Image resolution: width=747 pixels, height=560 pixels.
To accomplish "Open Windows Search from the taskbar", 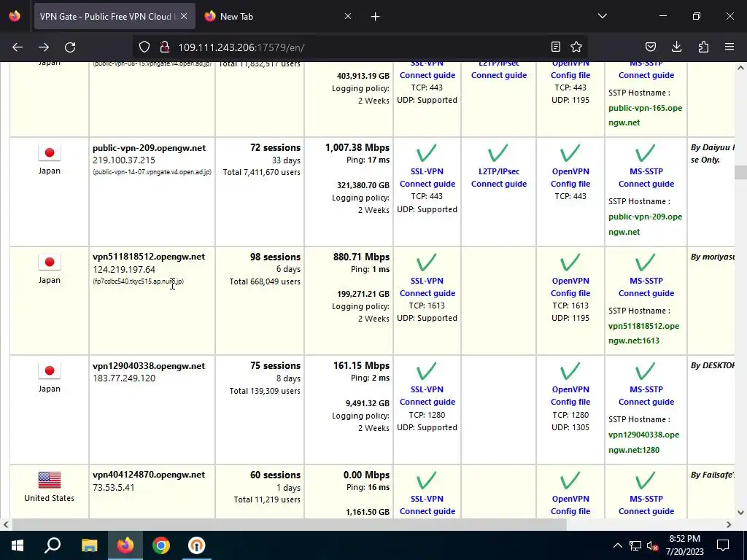I will [53, 545].
